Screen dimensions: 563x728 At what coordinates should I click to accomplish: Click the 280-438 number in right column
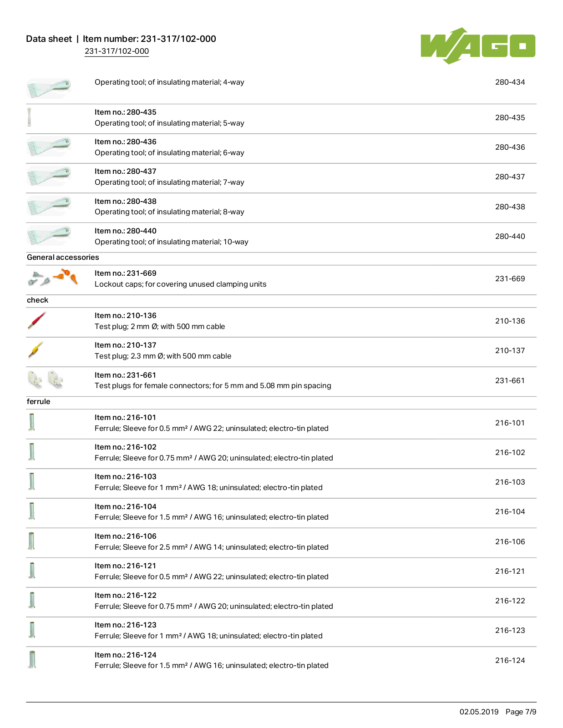click(x=510, y=207)
